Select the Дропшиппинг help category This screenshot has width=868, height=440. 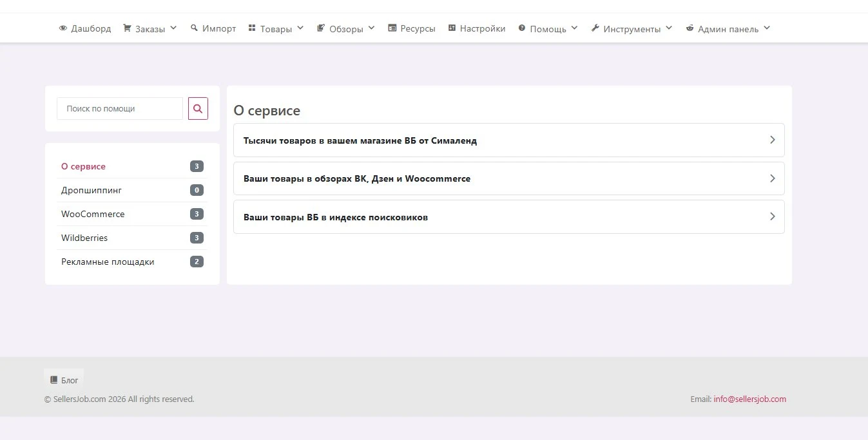[92, 190]
